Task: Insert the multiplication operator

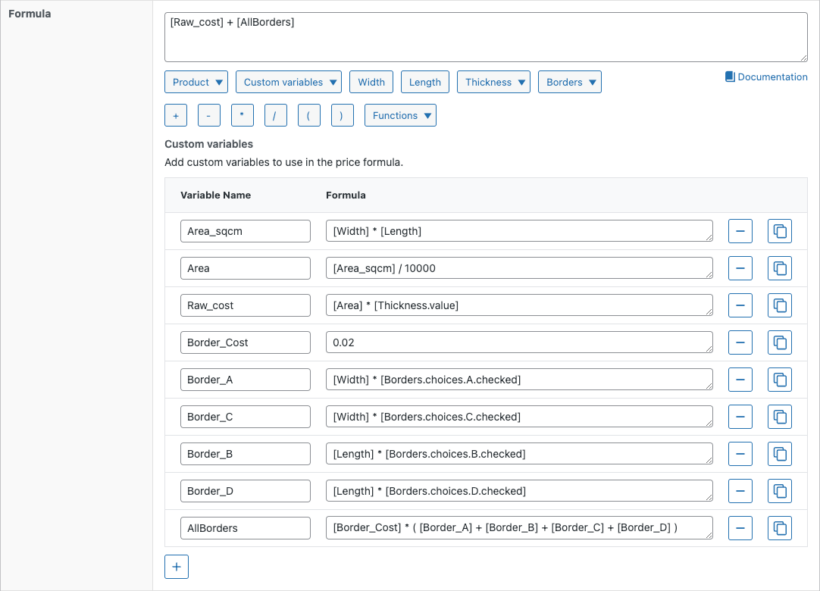Action: [242, 116]
